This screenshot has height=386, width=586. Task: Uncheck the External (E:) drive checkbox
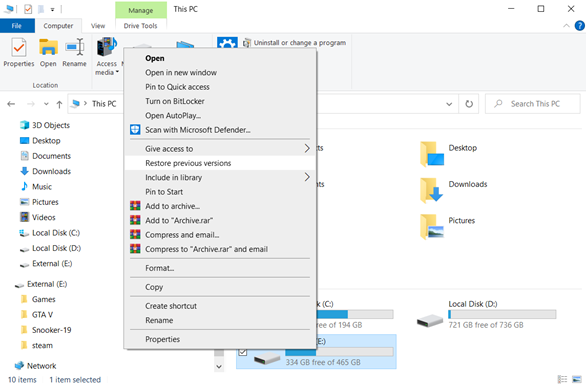(243, 352)
